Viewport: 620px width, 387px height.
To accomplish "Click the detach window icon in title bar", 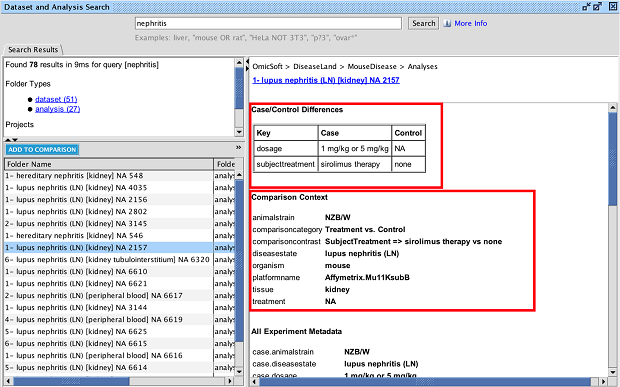I will (587, 6).
